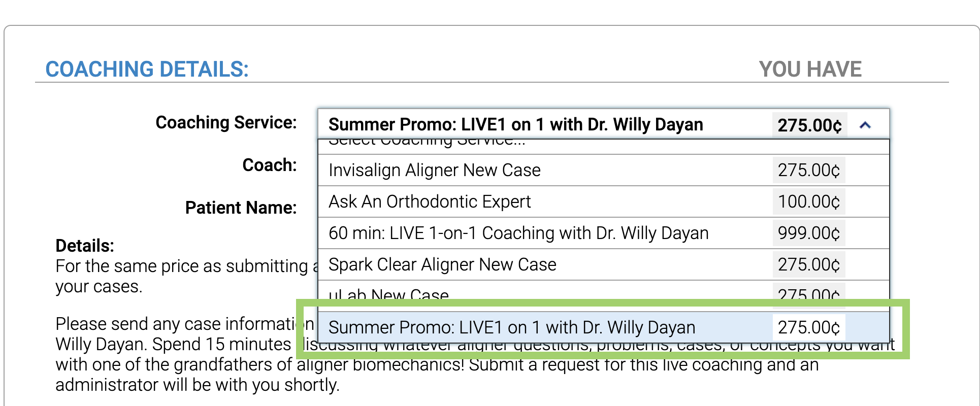
Task: Click the Patient Name field label
Action: tap(241, 208)
